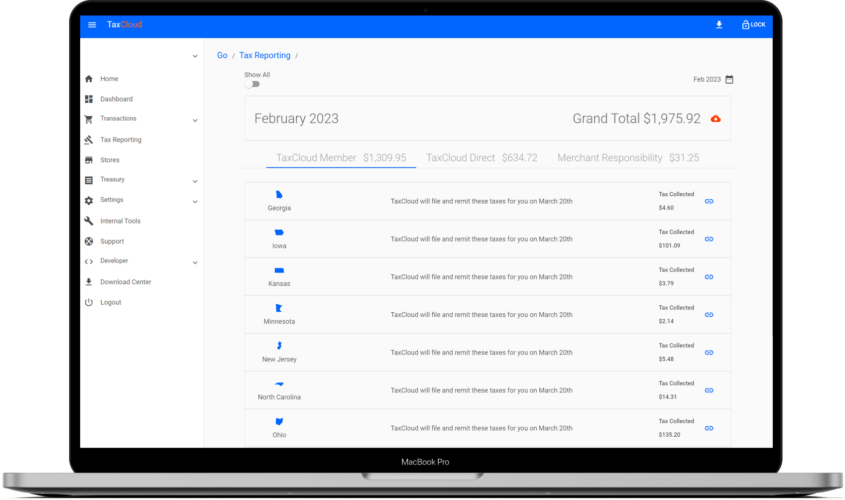The height and width of the screenshot is (500, 845).
Task: Open the link icon in North Carolina row
Action: tap(709, 391)
